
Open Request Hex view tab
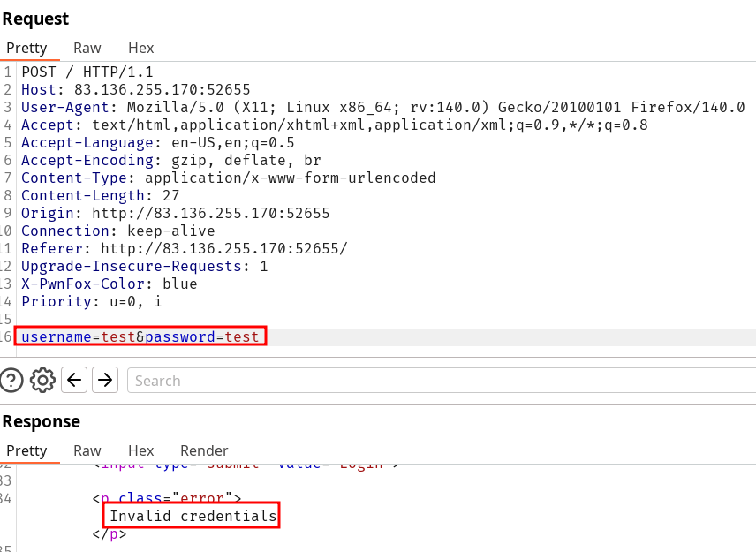coord(140,48)
